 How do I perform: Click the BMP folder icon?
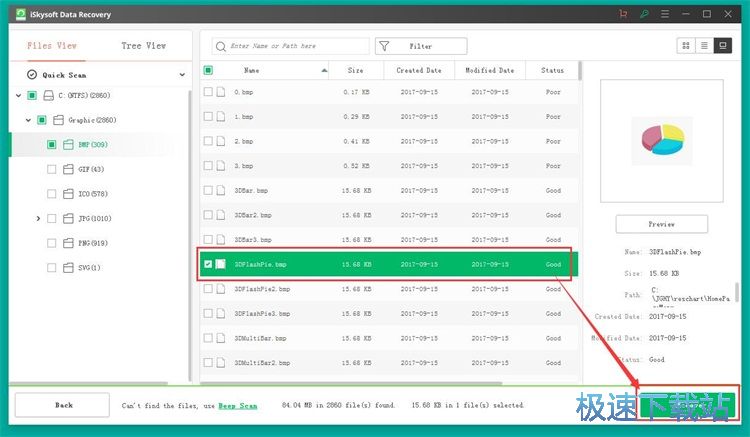click(68, 144)
